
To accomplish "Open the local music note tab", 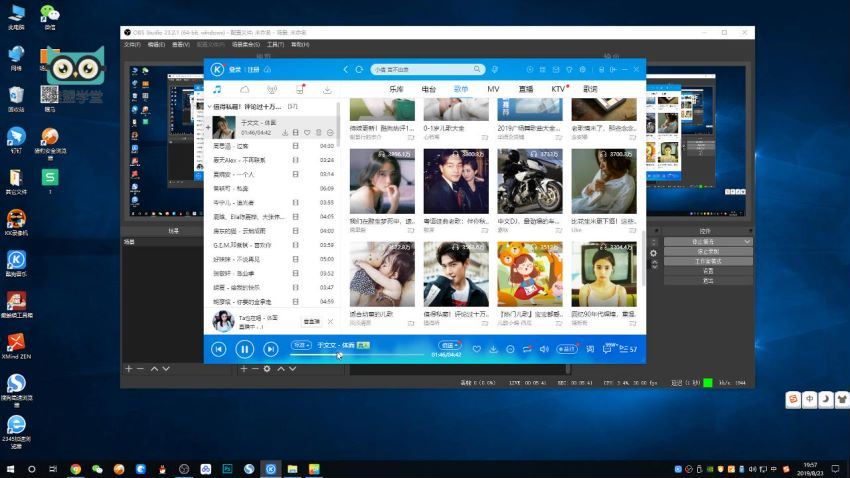I will coord(217,89).
